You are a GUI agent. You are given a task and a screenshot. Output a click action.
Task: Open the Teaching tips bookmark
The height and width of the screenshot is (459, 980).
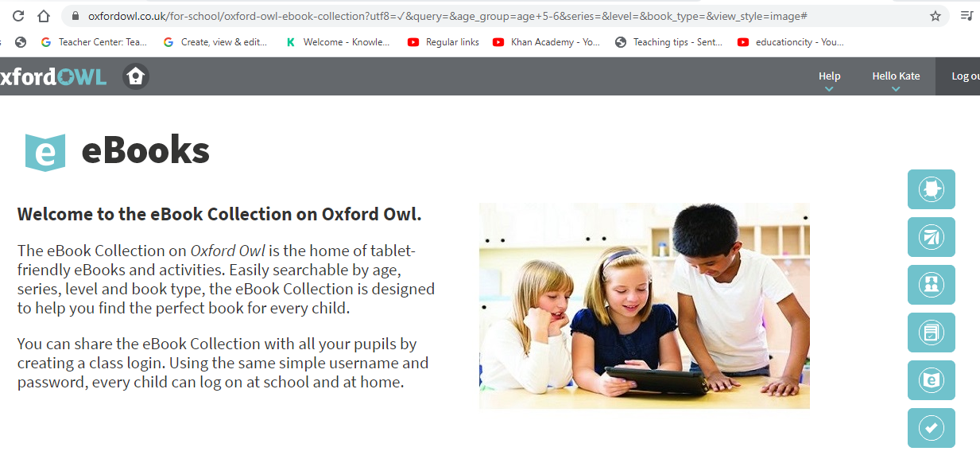669,42
